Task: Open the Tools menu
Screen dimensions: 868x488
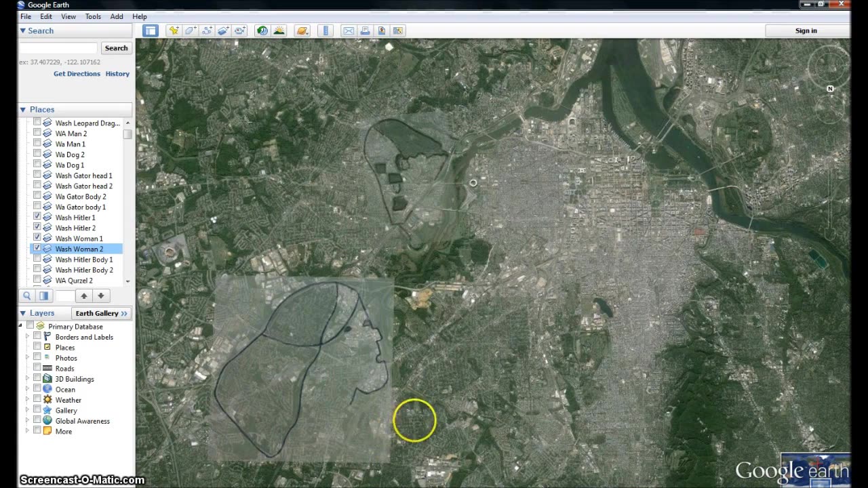Action: (x=93, y=16)
